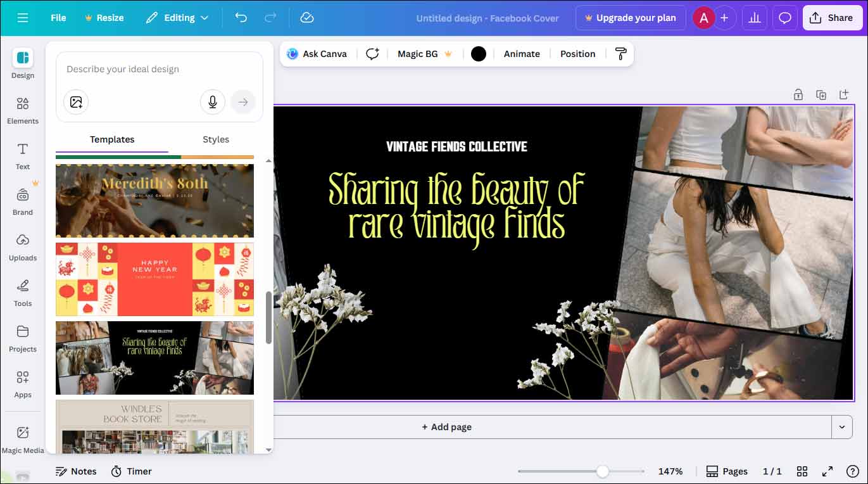The width and height of the screenshot is (868, 484).
Task: Expand the Add page chevron
Action: pos(842,426)
